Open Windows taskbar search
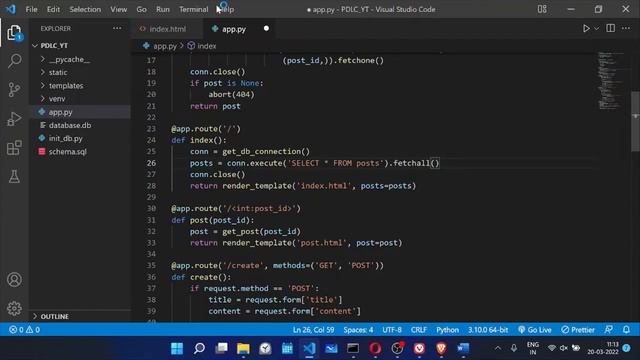This screenshot has width=640, height=360. point(199,349)
